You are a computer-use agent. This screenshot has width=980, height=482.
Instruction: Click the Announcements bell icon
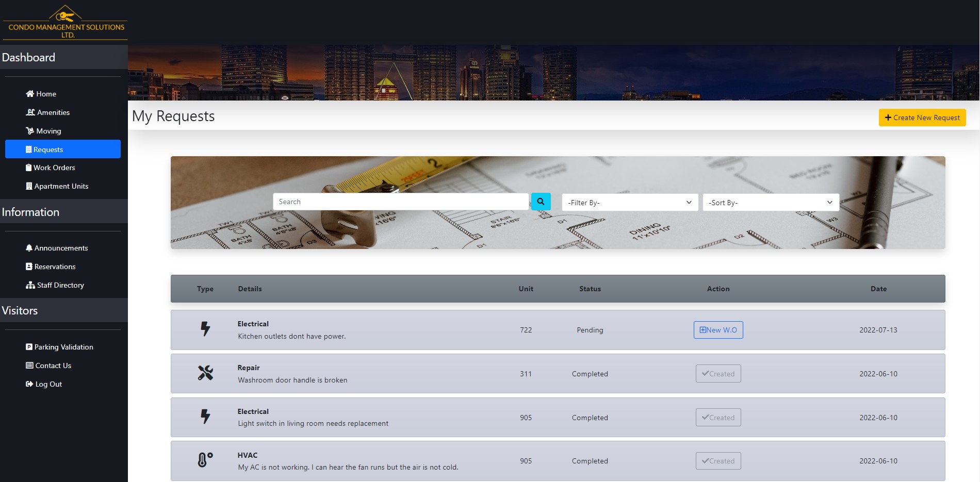point(29,247)
